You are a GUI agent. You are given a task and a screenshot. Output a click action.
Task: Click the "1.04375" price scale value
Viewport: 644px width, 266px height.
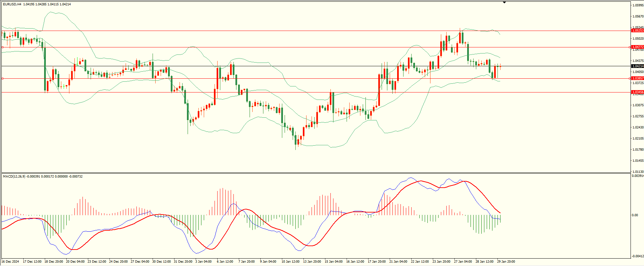click(638, 61)
